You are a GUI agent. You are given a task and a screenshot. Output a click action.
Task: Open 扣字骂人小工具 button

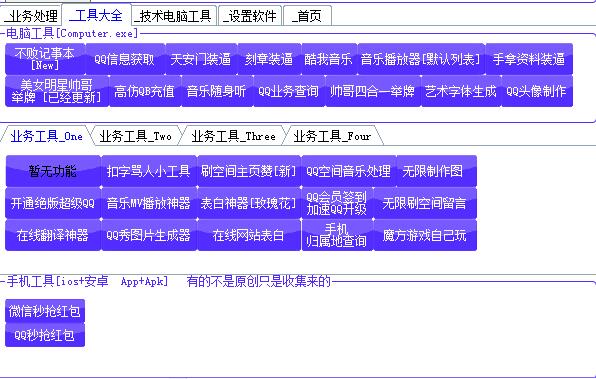click(x=149, y=171)
